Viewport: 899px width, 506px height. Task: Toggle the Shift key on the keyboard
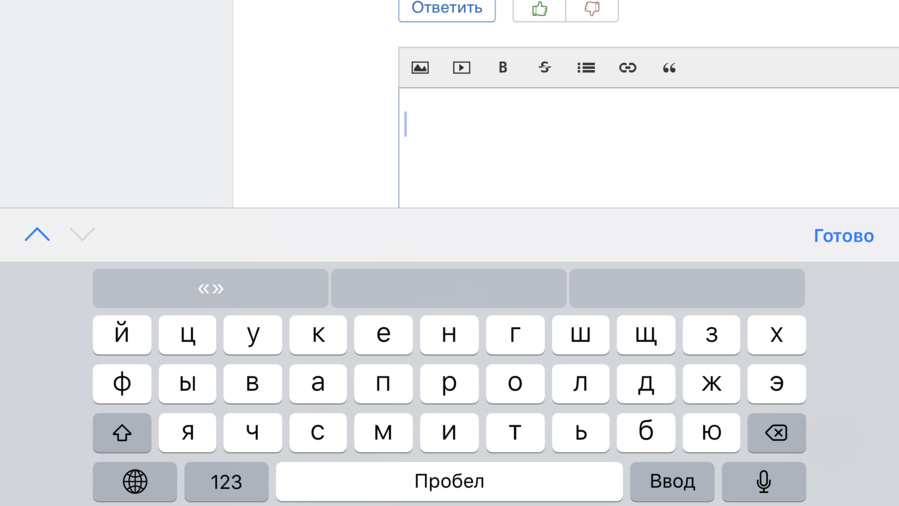click(x=122, y=433)
